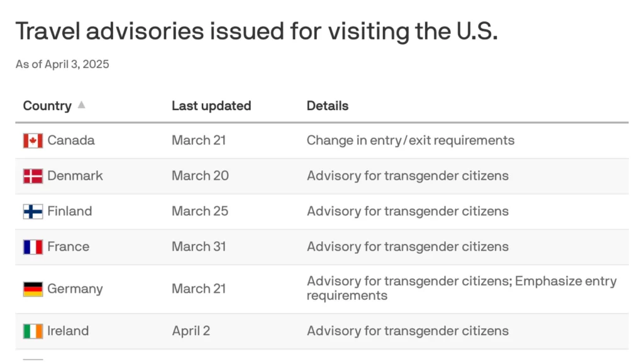644x362 pixels.
Task: Click the chart title heading
Action: (x=257, y=31)
